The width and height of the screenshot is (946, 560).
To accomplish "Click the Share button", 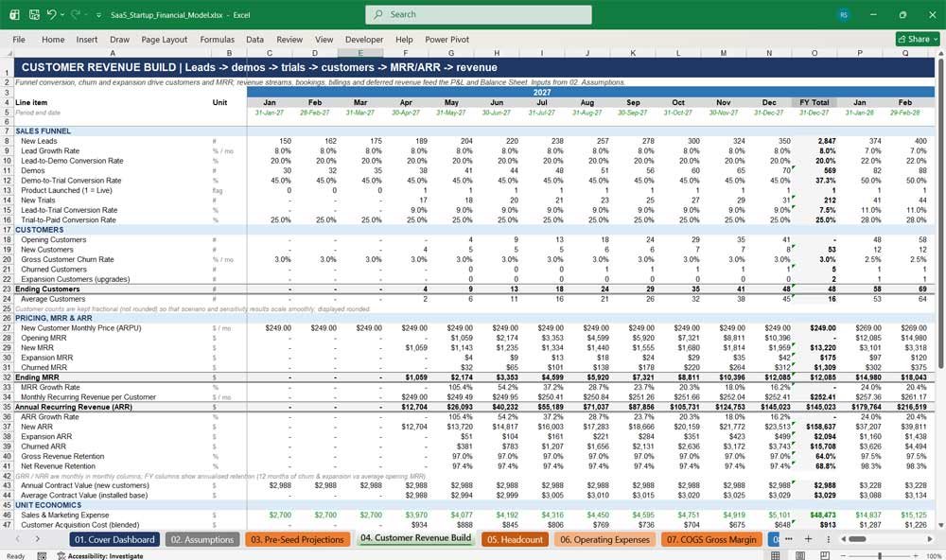I will click(919, 39).
